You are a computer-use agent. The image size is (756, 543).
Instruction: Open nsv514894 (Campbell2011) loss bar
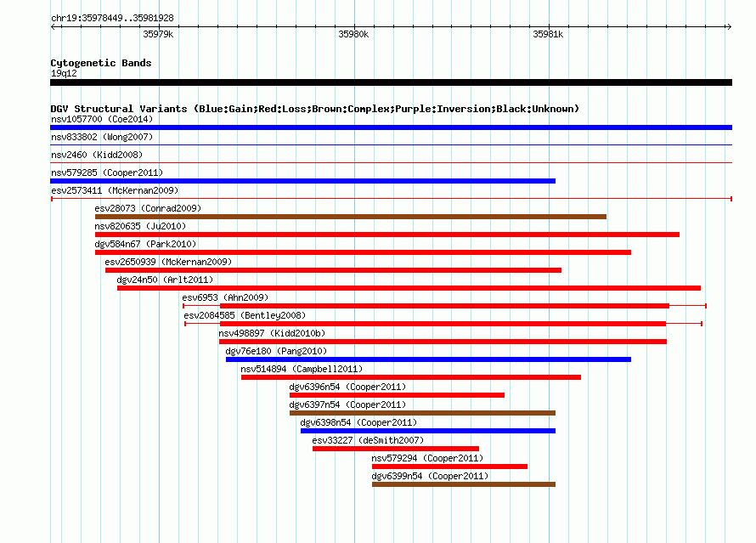tap(411, 377)
